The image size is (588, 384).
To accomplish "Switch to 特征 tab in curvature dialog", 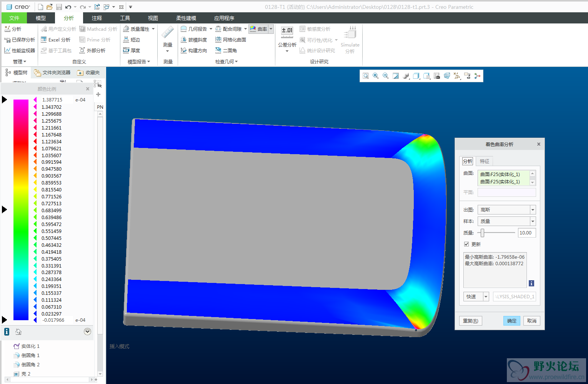I will pos(485,161).
